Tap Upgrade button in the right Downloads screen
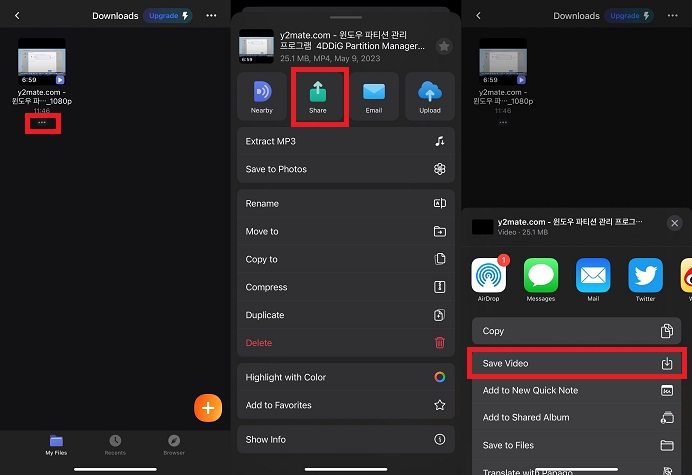Screen dimensions: 692x475 coord(629,15)
